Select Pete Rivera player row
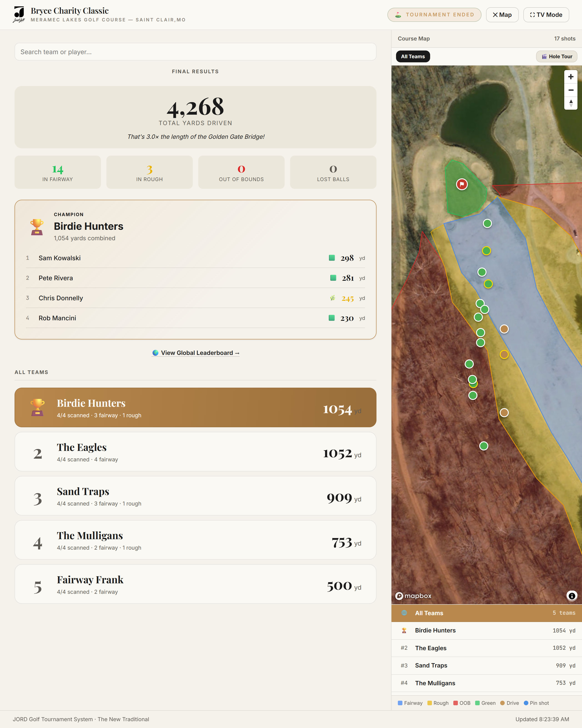This screenshot has height=728, width=582. click(x=195, y=278)
